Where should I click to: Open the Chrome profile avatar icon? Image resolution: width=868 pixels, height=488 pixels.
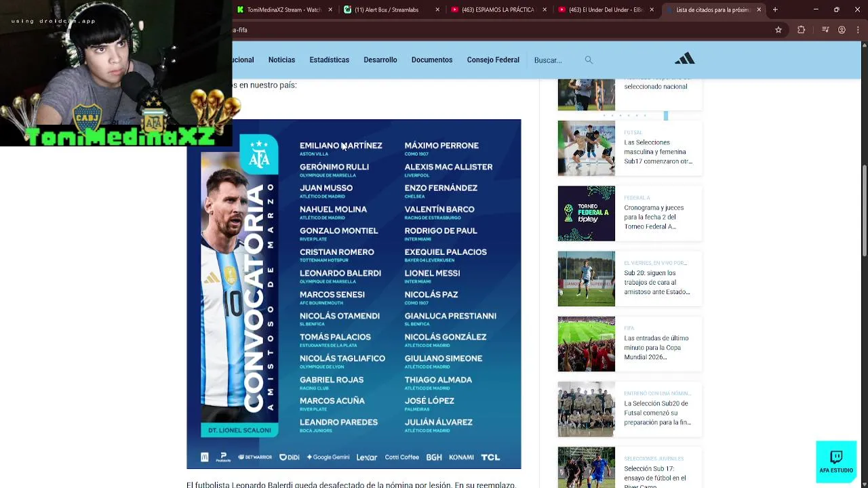click(x=842, y=30)
